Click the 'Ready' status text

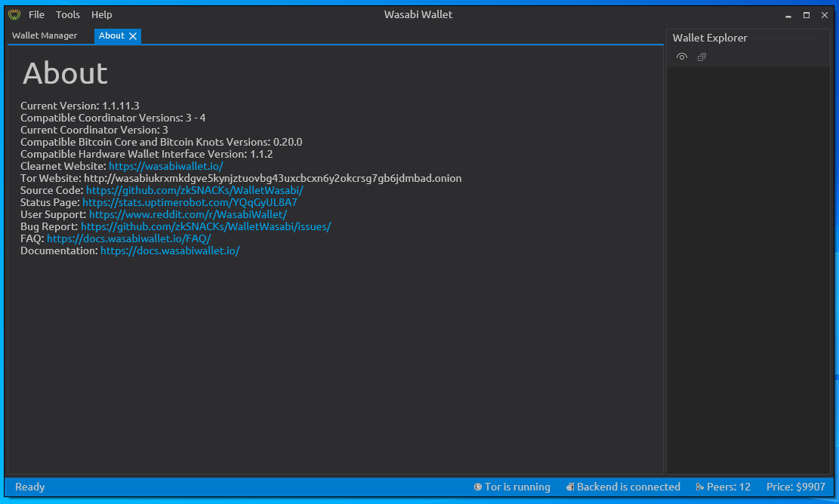pyautogui.click(x=30, y=487)
